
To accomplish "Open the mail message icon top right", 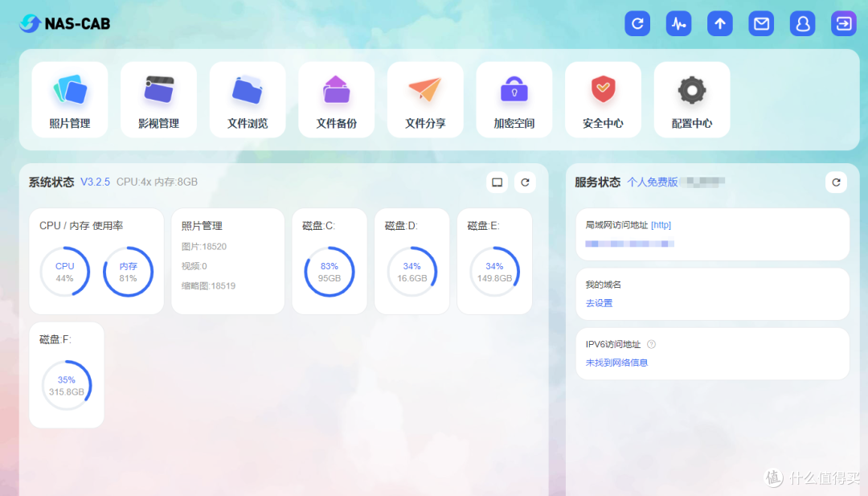I will [x=761, y=23].
